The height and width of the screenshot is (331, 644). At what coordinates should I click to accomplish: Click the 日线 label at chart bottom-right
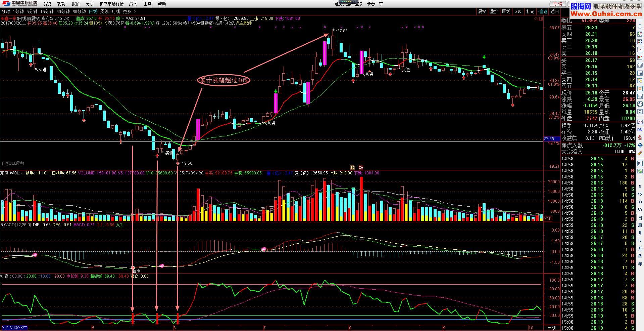coord(551,328)
